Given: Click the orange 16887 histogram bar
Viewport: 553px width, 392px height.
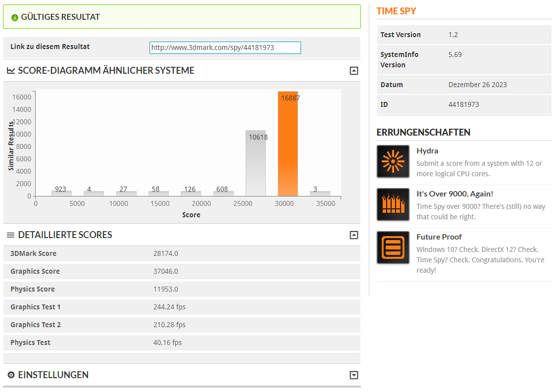Looking at the screenshot, I should coord(288,144).
